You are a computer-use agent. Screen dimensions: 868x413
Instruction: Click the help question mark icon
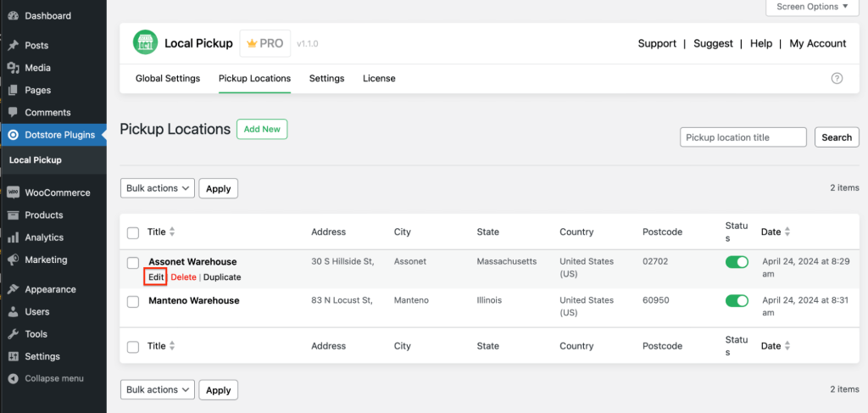click(x=837, y=78)
